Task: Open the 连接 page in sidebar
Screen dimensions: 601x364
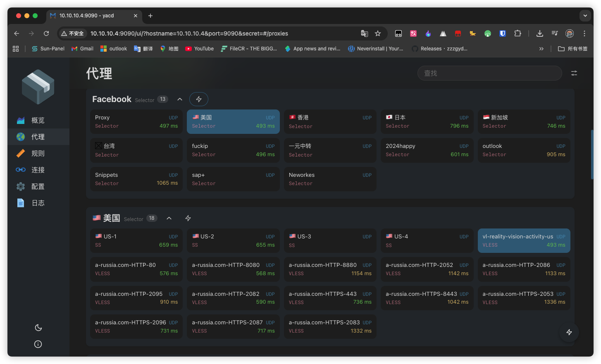Action: click(38, 170)
